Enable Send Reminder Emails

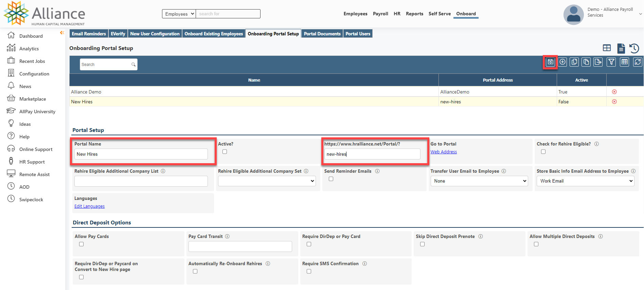[x=331, y=179]
